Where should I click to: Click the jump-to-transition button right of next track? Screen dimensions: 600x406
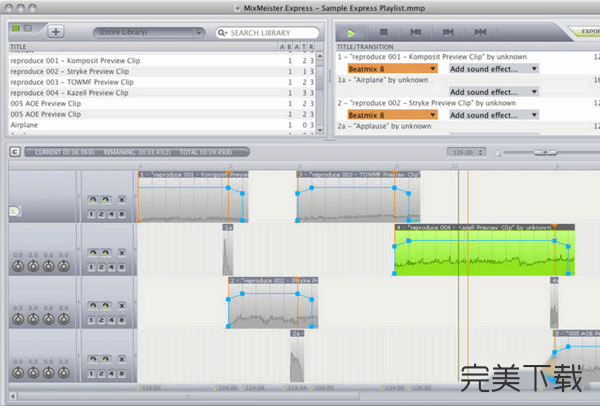click(x=480, y=33)
